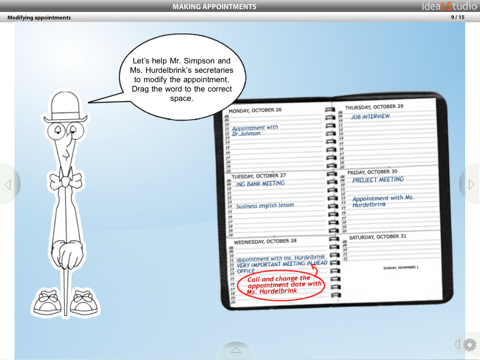Click the 'SATURDAY, OCTOBER 31' heading
The width and height of the screenshot is (480, 360).
click(x=378, y=237)
